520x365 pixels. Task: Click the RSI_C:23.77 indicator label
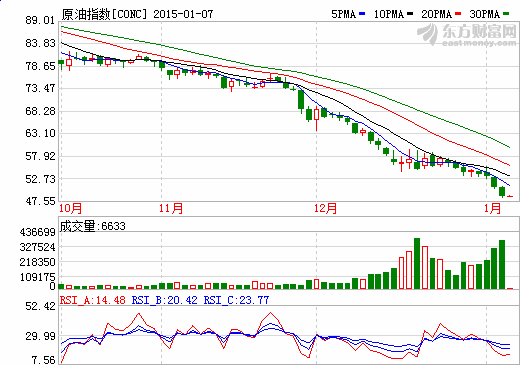[x=236, y=300]
